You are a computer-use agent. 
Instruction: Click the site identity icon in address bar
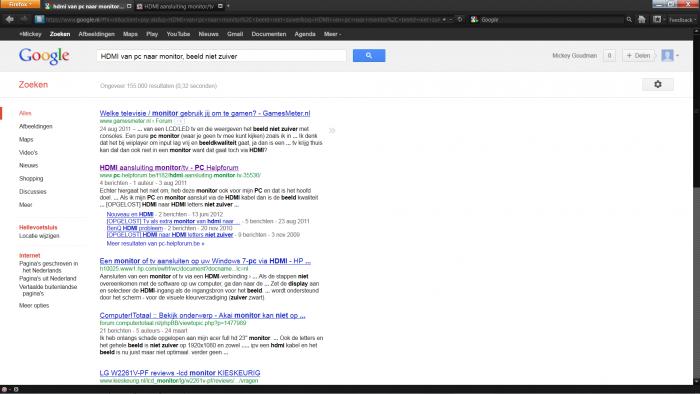pos(40,19)
